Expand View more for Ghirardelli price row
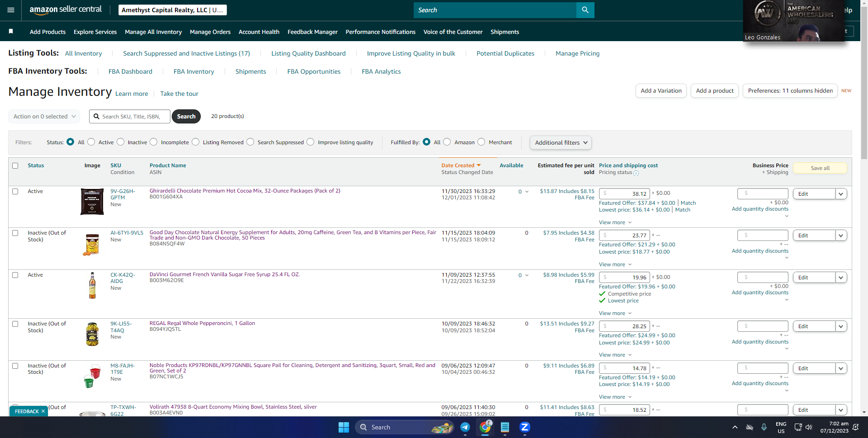Image resolution: width=868 pixels, height=438 pixels. point(615,222)
